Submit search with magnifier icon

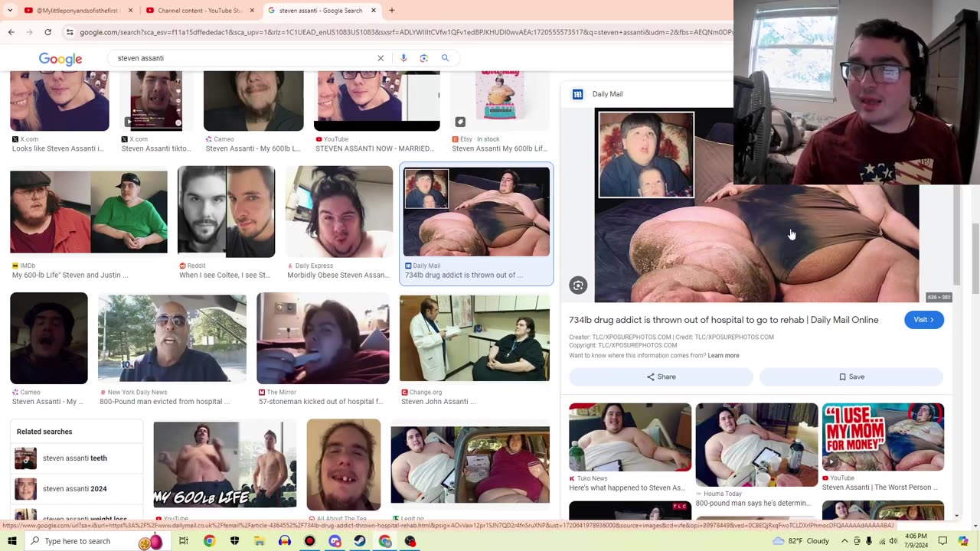point(445,58)
